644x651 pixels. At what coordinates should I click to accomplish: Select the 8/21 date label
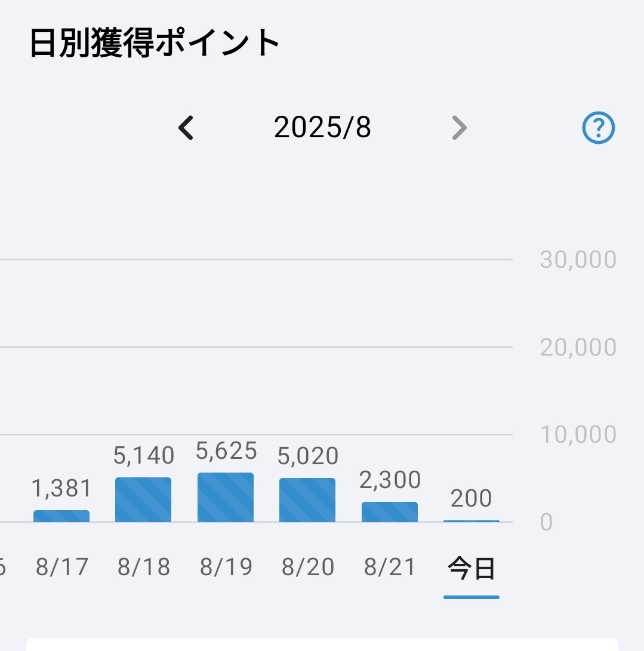[x=390, y=567]
